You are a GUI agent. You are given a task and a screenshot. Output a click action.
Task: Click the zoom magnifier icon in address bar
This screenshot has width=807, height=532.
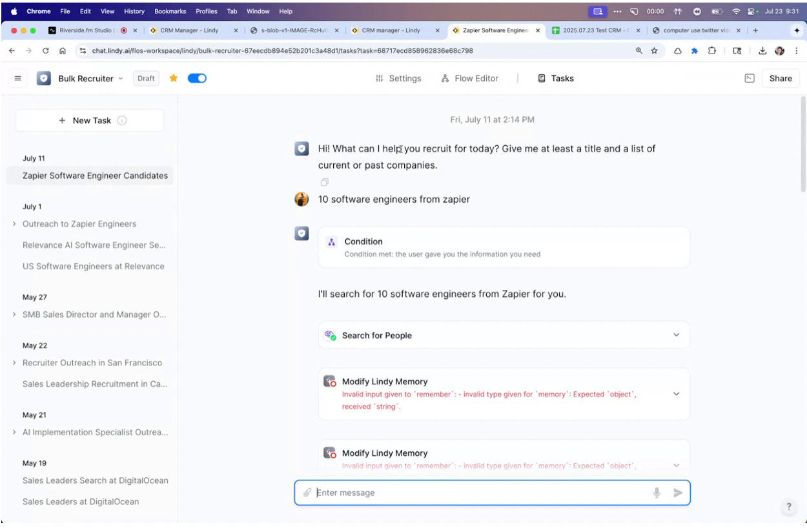coord(638,51)
